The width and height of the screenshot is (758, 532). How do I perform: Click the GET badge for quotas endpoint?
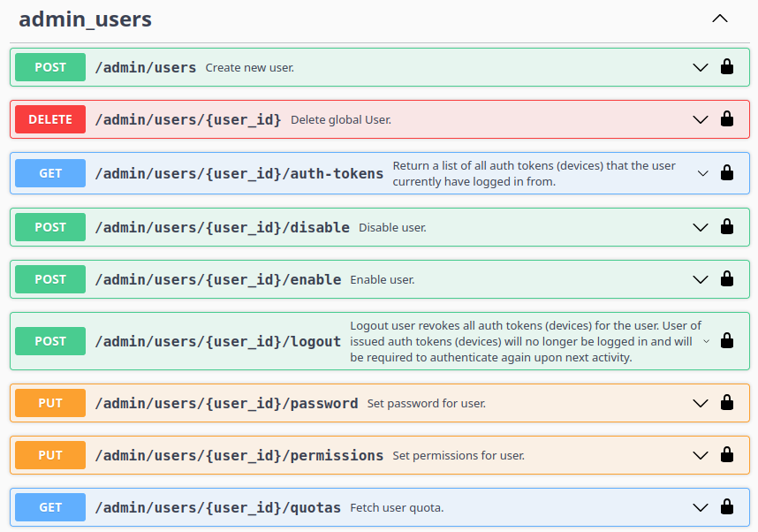point(50,507)
